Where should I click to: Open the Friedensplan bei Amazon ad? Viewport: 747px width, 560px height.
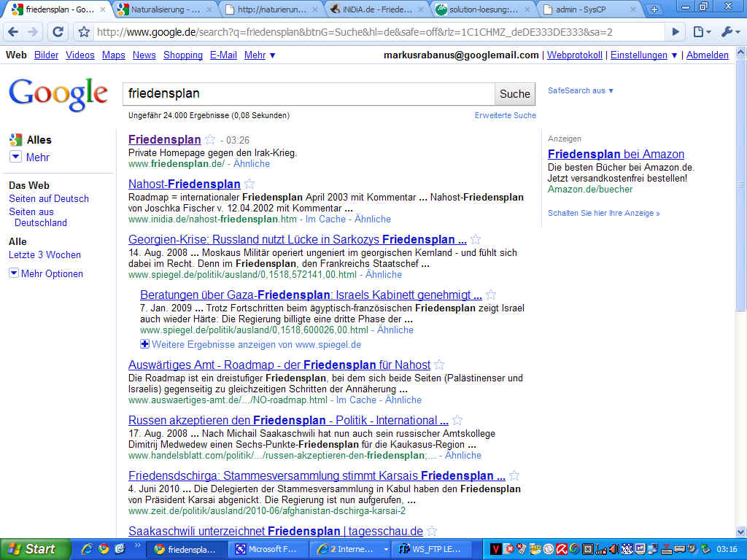pyautogui.click(x=616, y=154)
